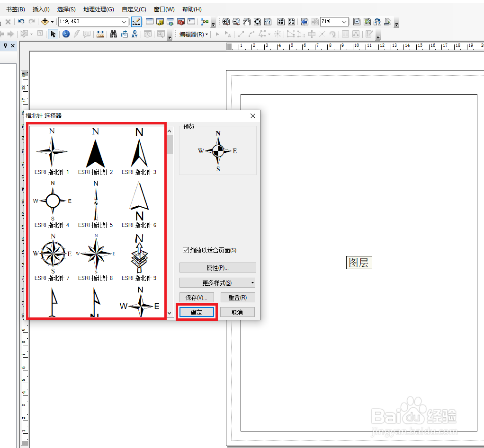The image size is (484, 448).
Task: Open the 71% layout zoom dropdown
Action: [344, 22]
